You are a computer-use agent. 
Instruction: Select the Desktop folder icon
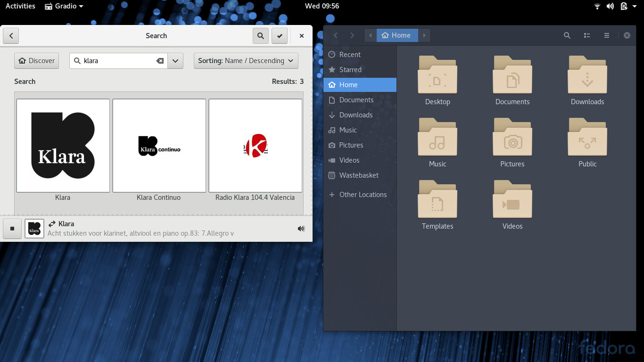click(438, 75)
